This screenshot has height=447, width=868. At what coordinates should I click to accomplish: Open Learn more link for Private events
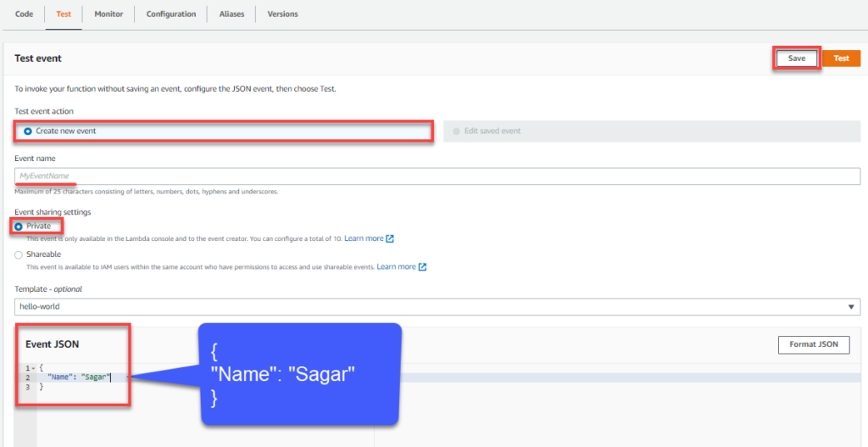364,239
